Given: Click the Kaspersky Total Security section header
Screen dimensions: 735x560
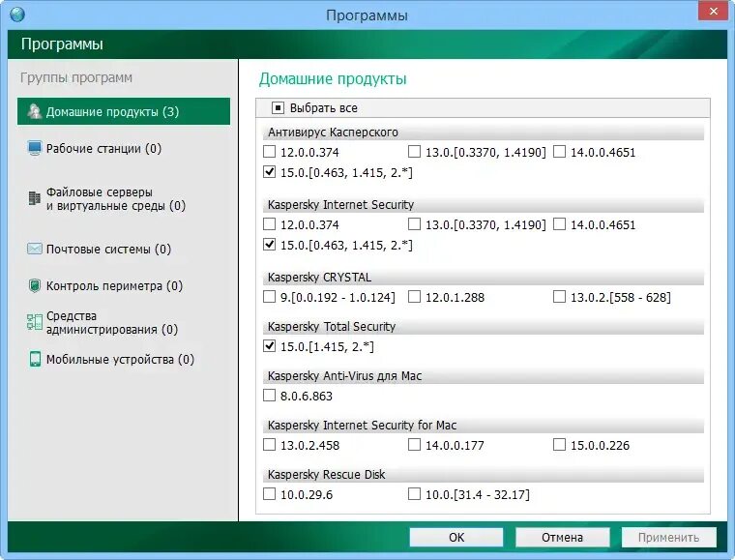Looking at the screenshot, I should (484, 327).
